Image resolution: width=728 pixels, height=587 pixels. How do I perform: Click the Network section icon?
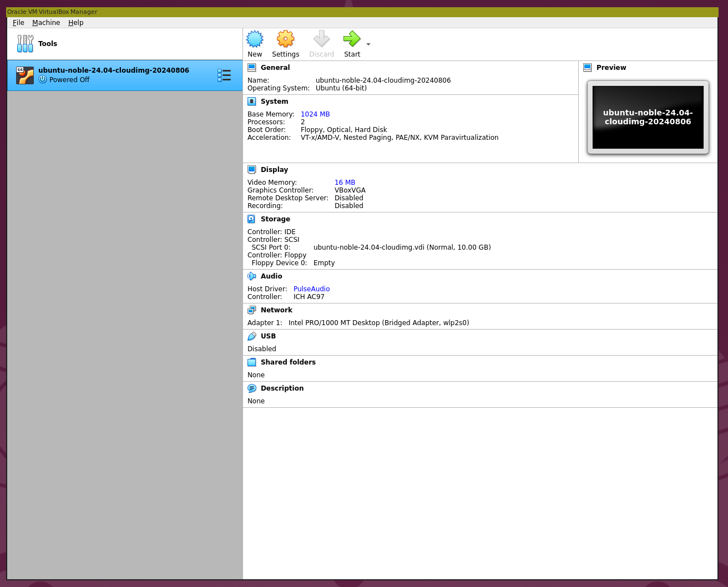[x=251, y=310]
